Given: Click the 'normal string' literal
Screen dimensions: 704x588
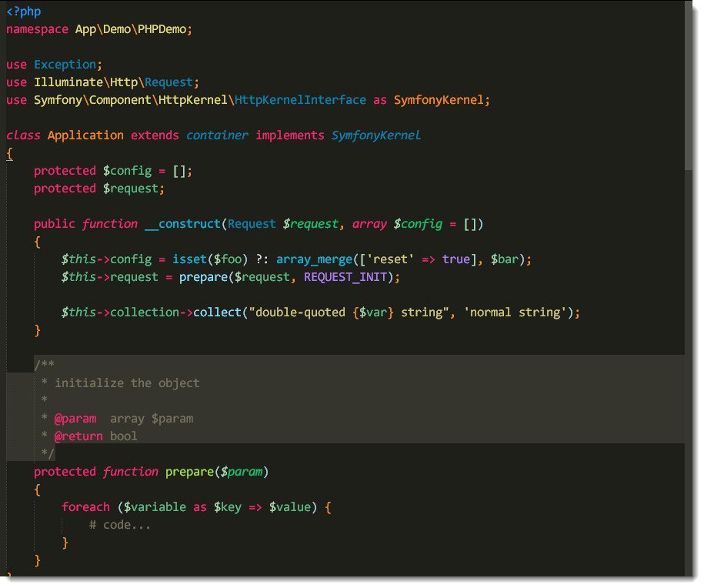Looking at the screenshot, I should point(515,312).
